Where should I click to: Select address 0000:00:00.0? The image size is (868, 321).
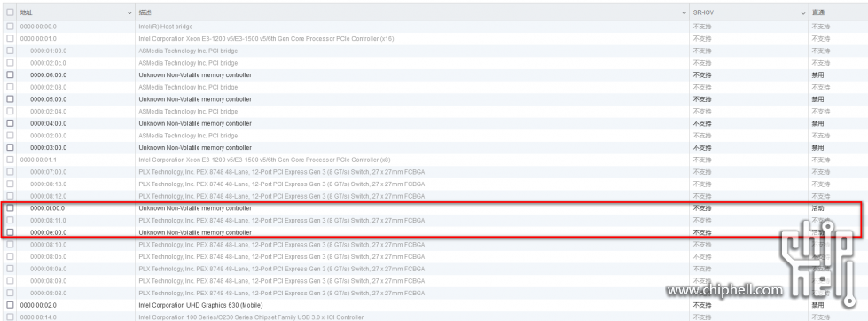(38, 27)
